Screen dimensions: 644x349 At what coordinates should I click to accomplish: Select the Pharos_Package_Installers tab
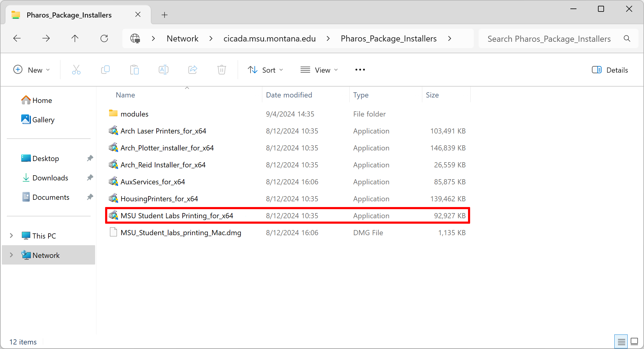69,15
